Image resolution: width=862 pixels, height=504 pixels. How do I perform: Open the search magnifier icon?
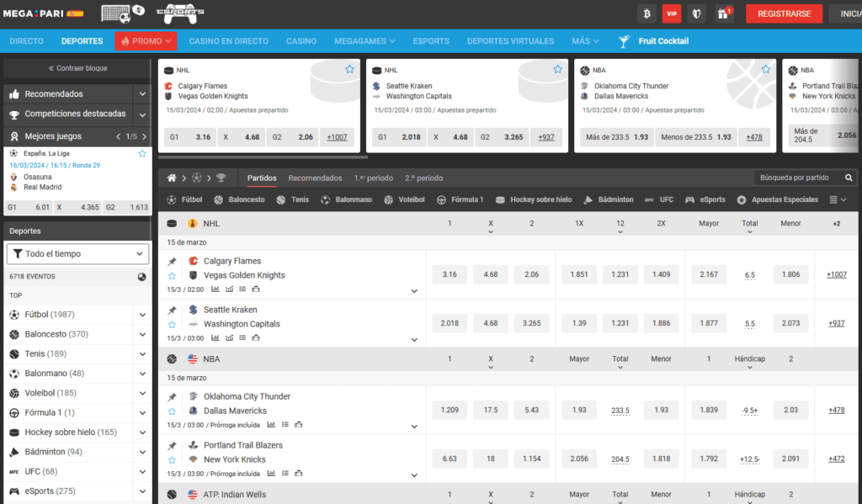click(x=849, y=178)
